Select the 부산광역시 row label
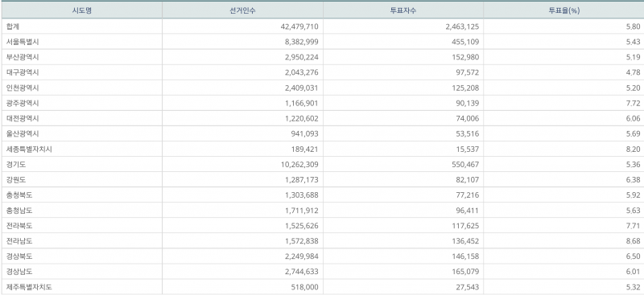644x295 pixels. click(23, 57)
